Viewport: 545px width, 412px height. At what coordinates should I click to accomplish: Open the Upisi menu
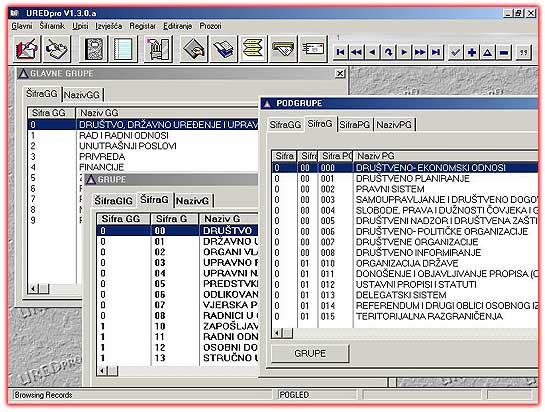pyautogui.click(x=80, y=26)
